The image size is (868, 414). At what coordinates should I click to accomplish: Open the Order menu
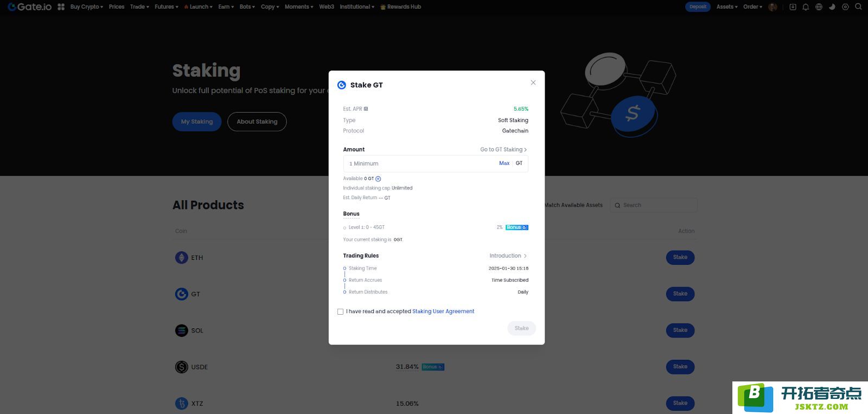click(752, 7)
